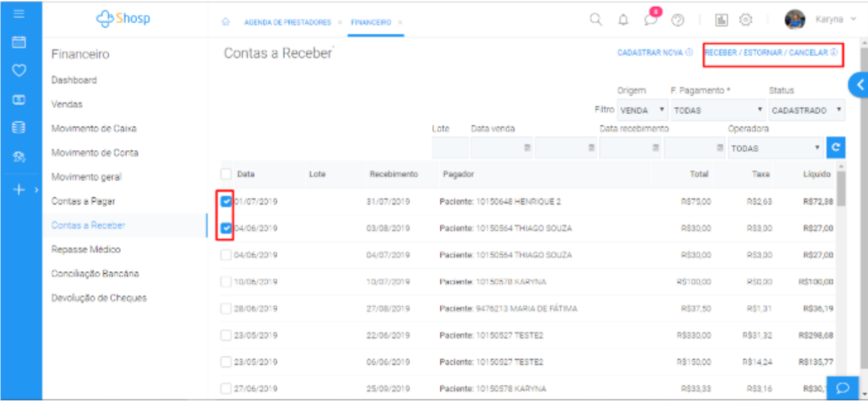868x402 pixels.
Task: Expand the Status CADASTRADO dropdown
Action: 806,111
